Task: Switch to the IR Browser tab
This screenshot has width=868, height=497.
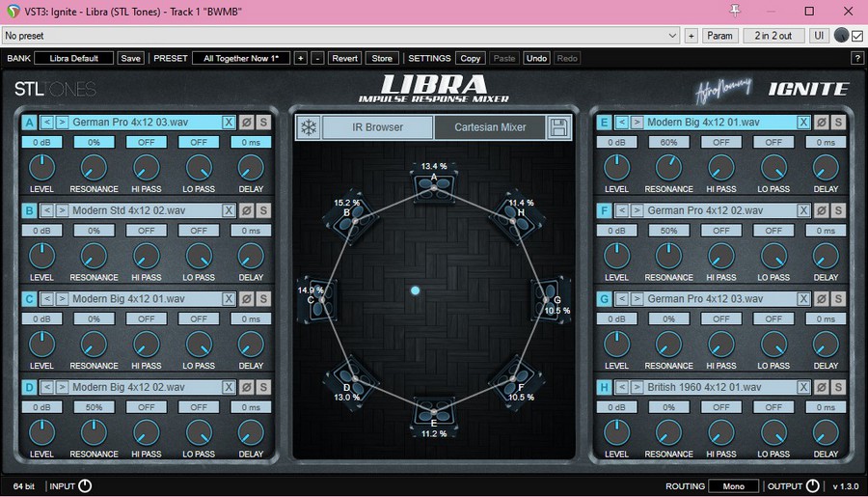Action: pos(377,127)
